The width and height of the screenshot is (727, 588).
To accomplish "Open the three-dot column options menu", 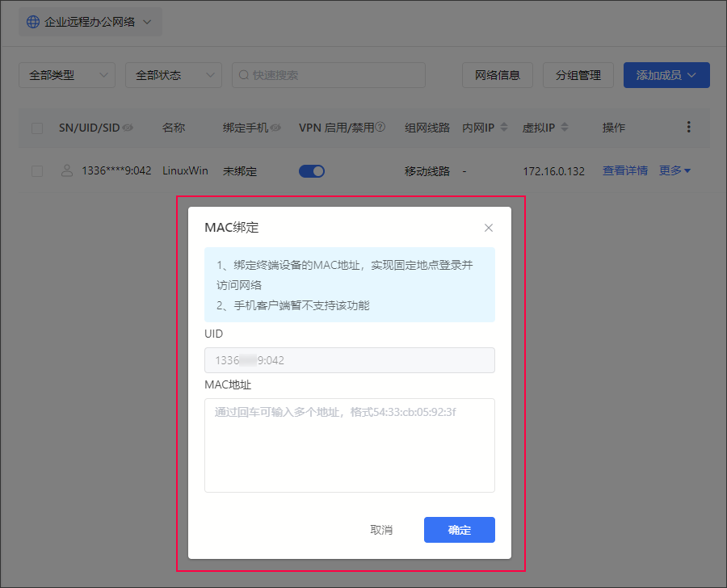I will pyautogui.click(x=689, y=127).
